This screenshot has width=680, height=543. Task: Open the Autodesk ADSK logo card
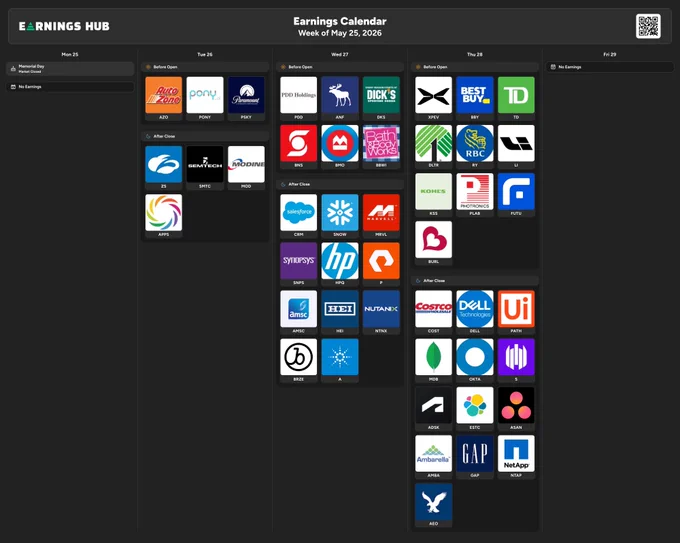click(x=433, y=405)
